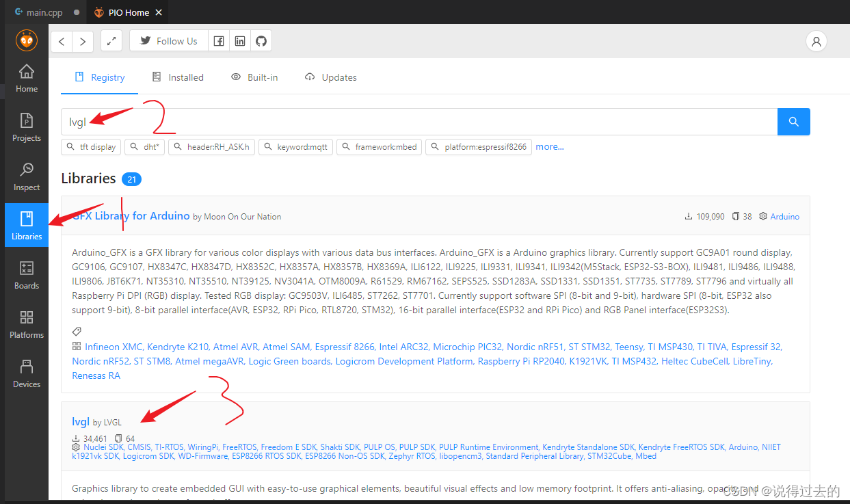Switch to the Installed tab

coord(178,77)
